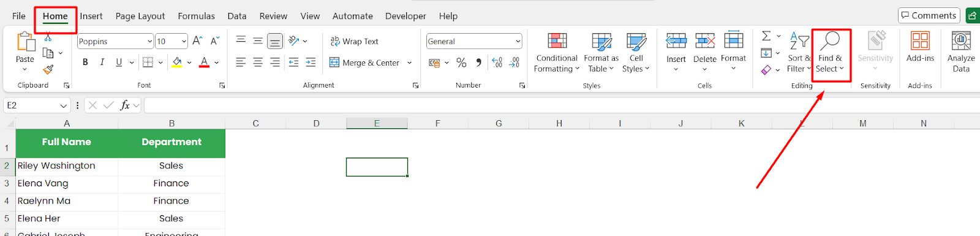Screen dimensions: 980x236
Task: Click the AutoSum sigma icon
Action: tap(766, 36)
